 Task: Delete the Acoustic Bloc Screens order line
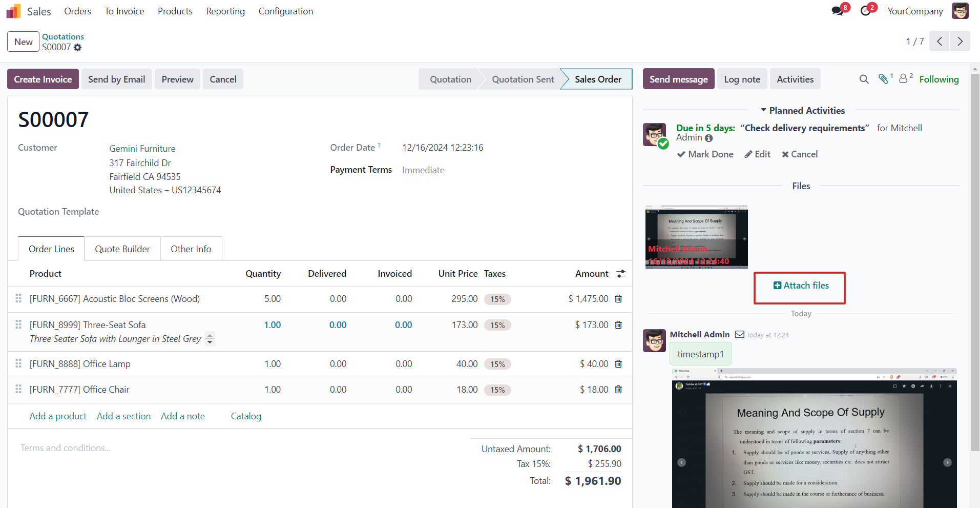[x=618, y=299]
